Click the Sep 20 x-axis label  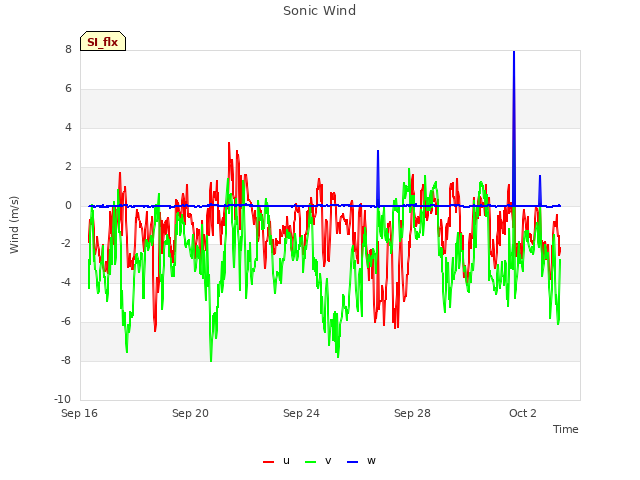click(190, 413)
